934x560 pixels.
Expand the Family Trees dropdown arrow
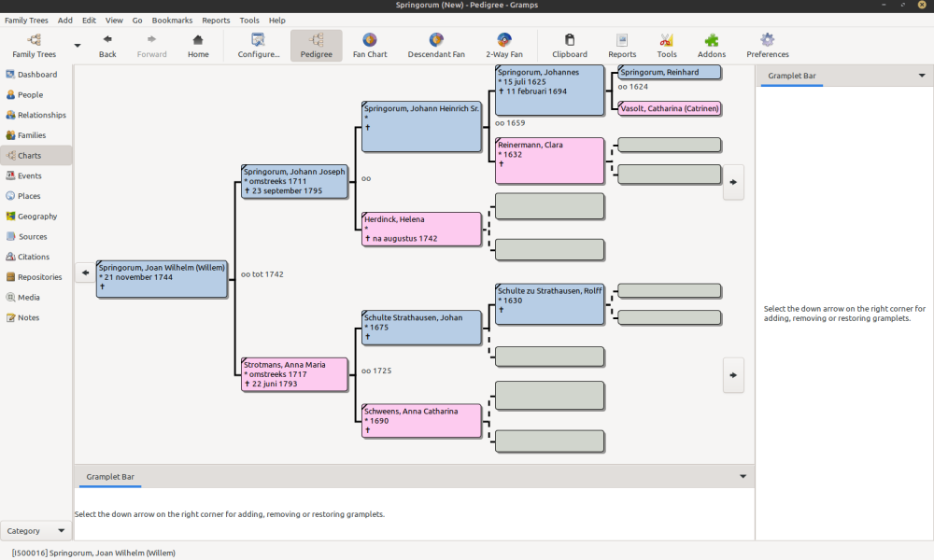tap(78, 45)
